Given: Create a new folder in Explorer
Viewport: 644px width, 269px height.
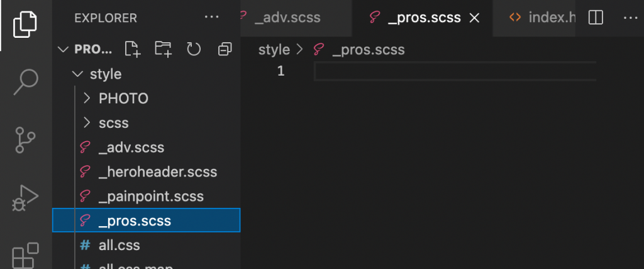Looking at the screenshot, I should pyautogui.click(x=163, y=49).
